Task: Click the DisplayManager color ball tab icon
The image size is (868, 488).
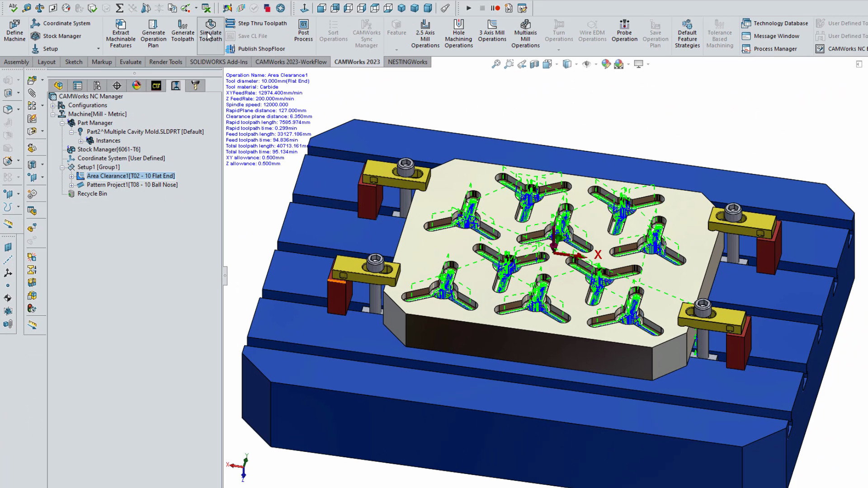Action: [137, 85]
